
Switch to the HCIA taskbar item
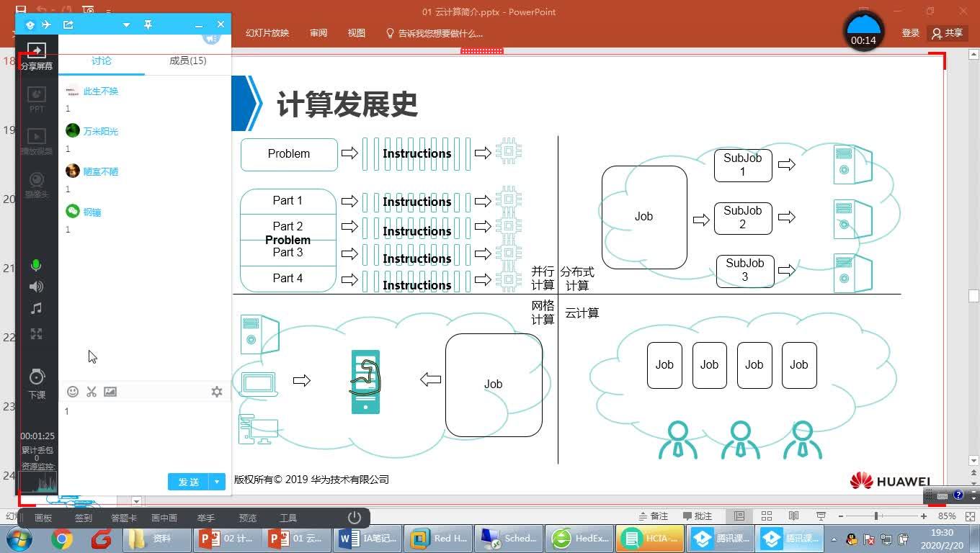coord(651,539)
